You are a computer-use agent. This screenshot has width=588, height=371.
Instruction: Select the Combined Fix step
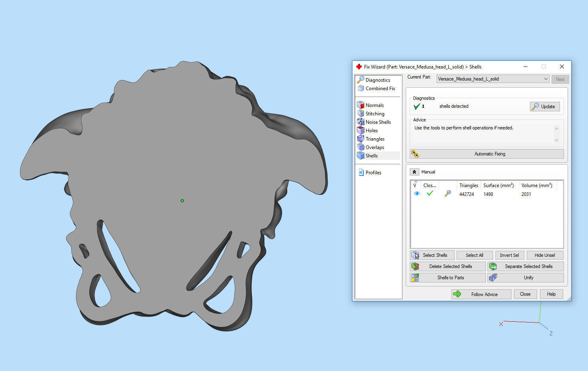click(x=380, y=89)
